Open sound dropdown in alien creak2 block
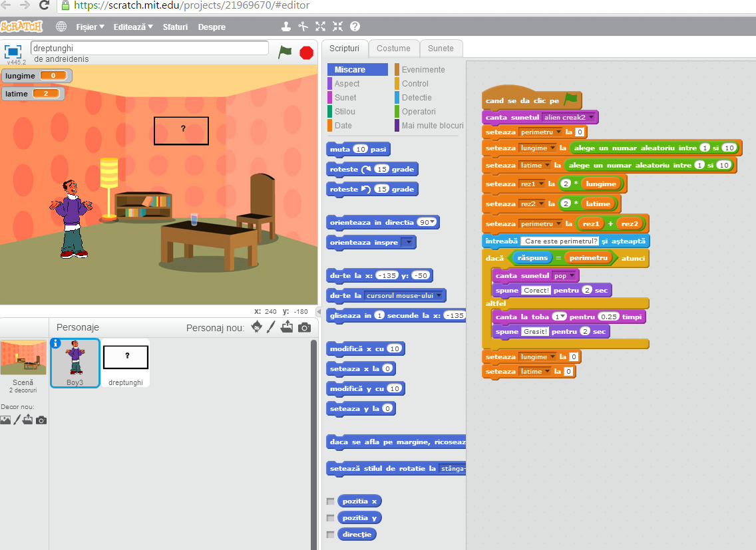This screenshot has width=756, height=550. point(592,116)
